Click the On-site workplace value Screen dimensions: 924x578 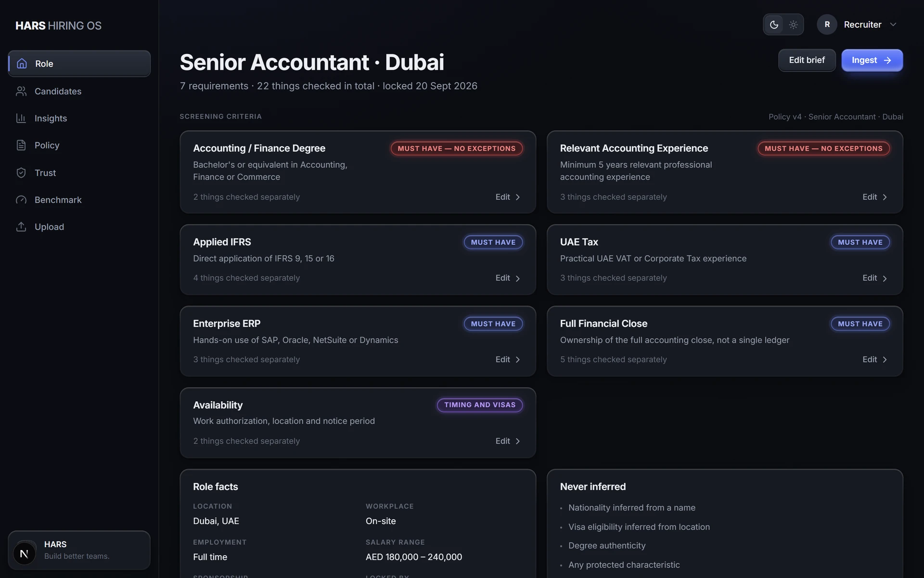tap(381, 521)
